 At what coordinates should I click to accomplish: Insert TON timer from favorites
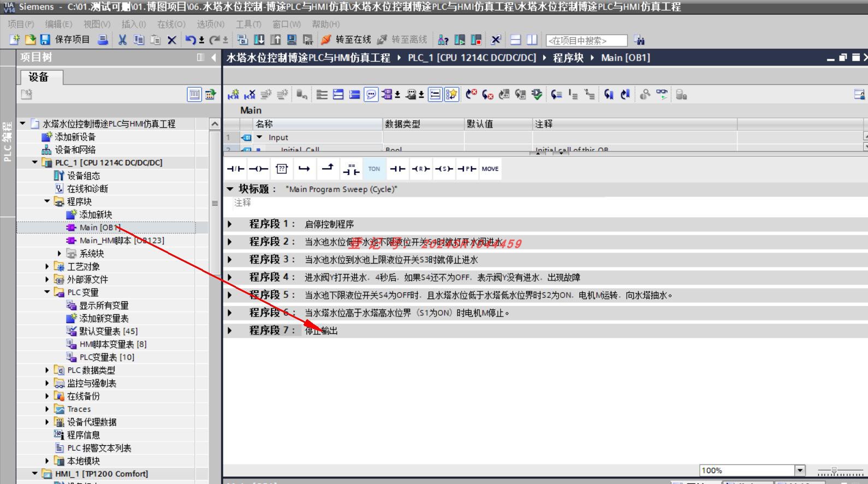pyautogui.click(x=374, y=169)
